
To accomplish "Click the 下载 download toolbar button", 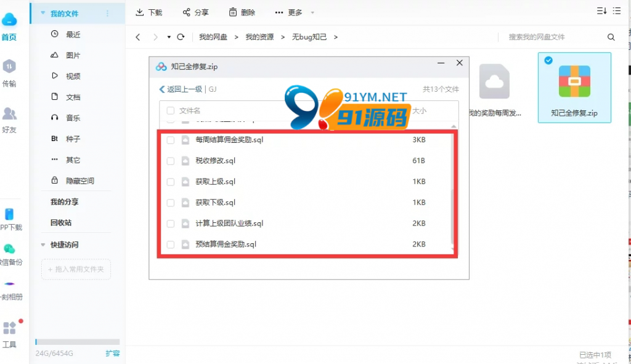I will 149,12.
